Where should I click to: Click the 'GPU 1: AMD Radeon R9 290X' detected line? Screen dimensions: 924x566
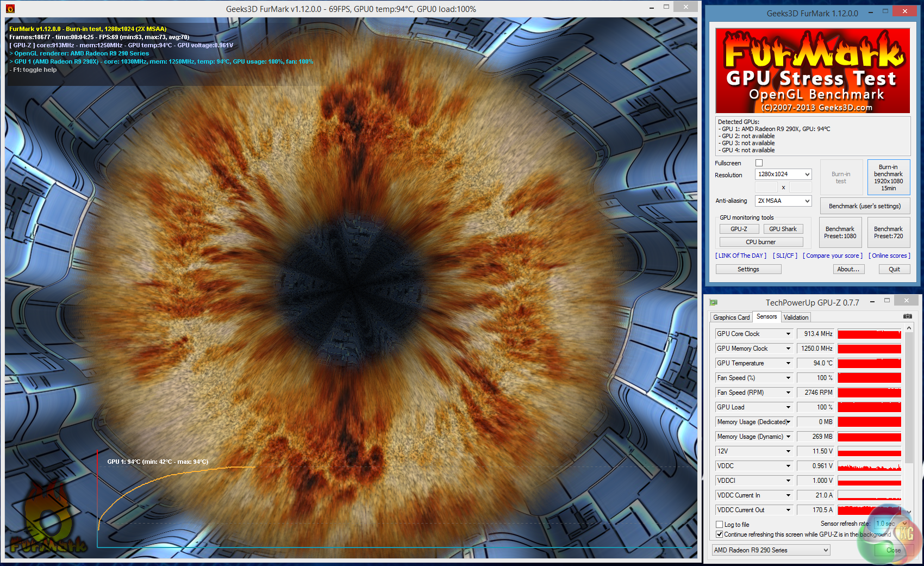[774, 129]
